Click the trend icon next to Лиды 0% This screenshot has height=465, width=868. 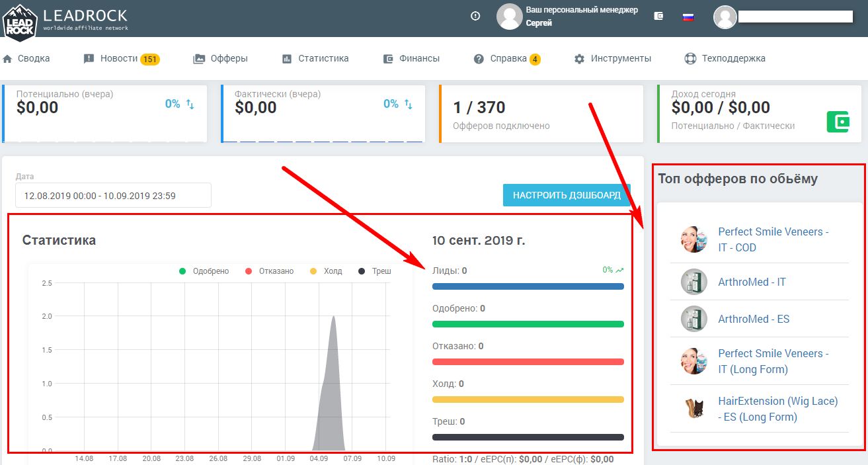pyautogui.click(x=619, y=270)
